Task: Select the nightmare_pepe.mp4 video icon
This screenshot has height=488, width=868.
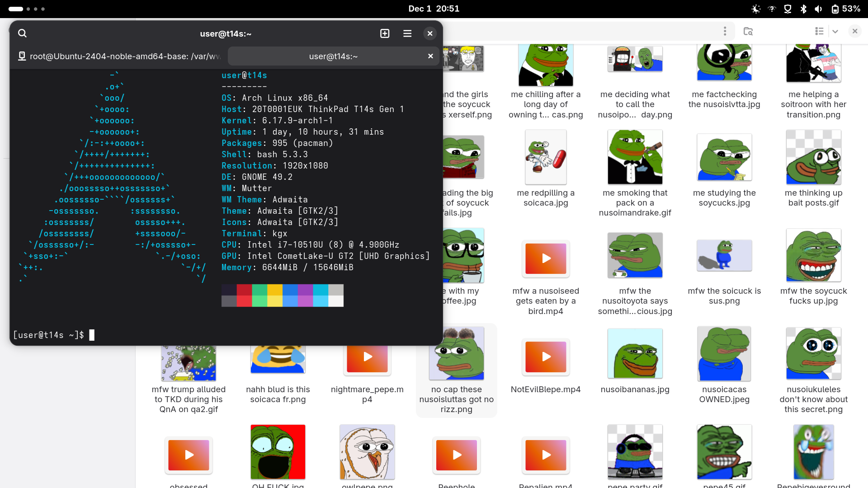Action: tap(367, 360)
